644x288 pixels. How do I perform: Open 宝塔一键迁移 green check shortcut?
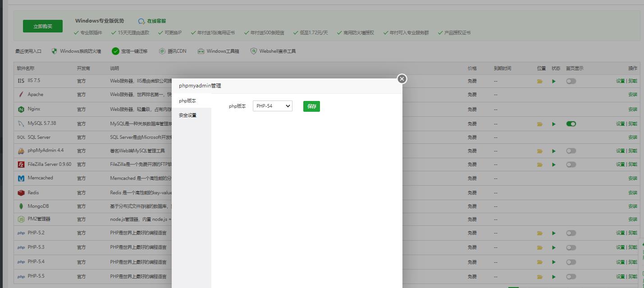click(x=115, y=51)
